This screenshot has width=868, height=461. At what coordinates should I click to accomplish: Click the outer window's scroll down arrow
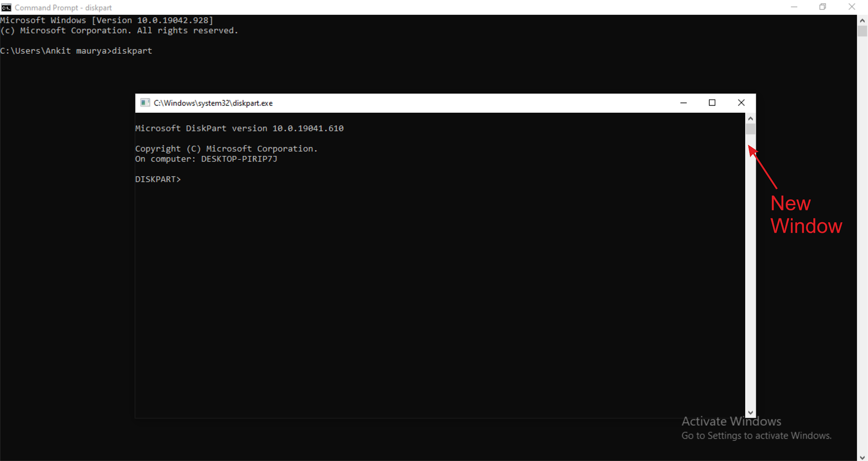862,457
